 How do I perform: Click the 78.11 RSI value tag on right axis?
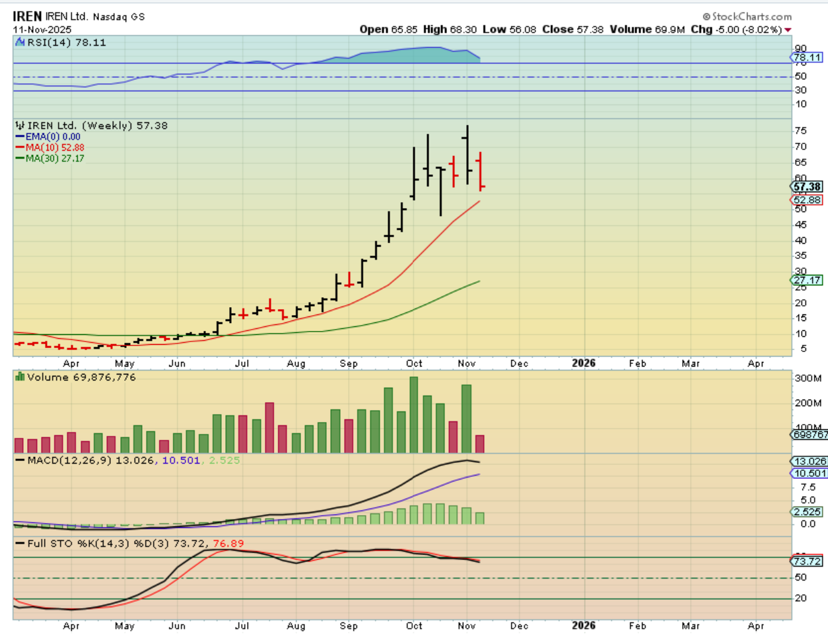[807, 58]
